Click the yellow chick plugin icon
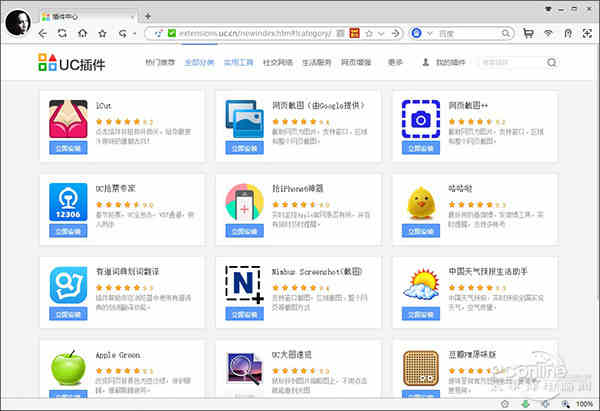This screenshot has height=411, width=600. tap(421, 202)
